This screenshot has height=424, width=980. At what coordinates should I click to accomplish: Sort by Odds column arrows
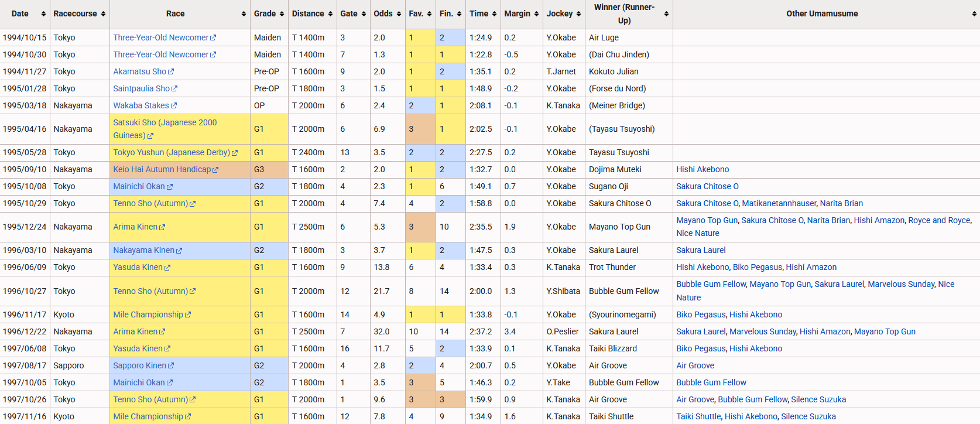pyautogui.click(x=399, y=14)
